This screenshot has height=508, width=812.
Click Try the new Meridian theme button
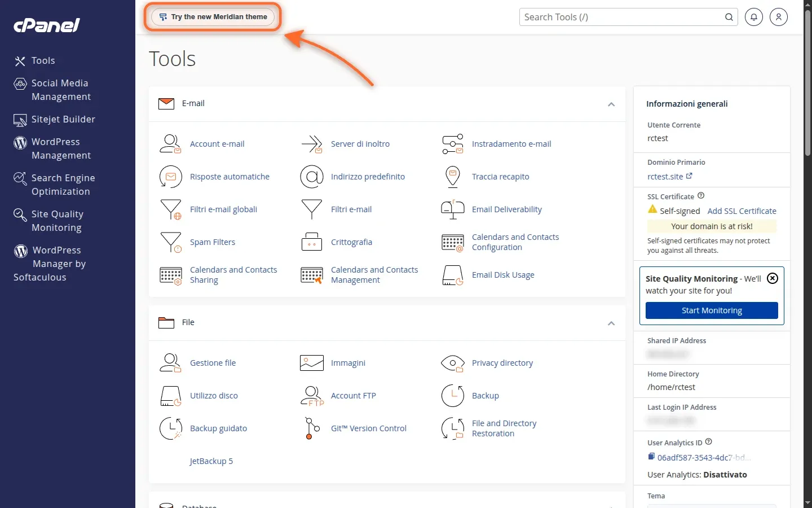[x=213, y=17]
